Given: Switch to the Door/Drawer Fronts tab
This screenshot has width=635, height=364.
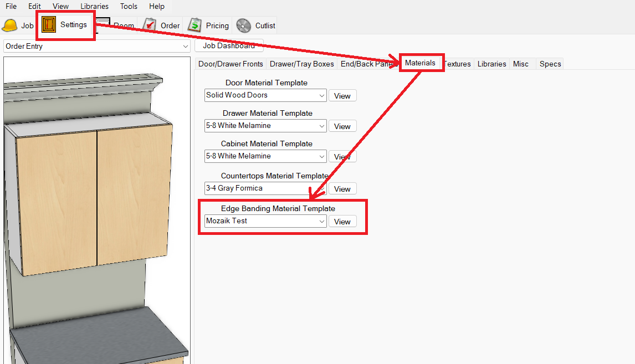Looking at the screenshot, I should (x=231, y=64).
